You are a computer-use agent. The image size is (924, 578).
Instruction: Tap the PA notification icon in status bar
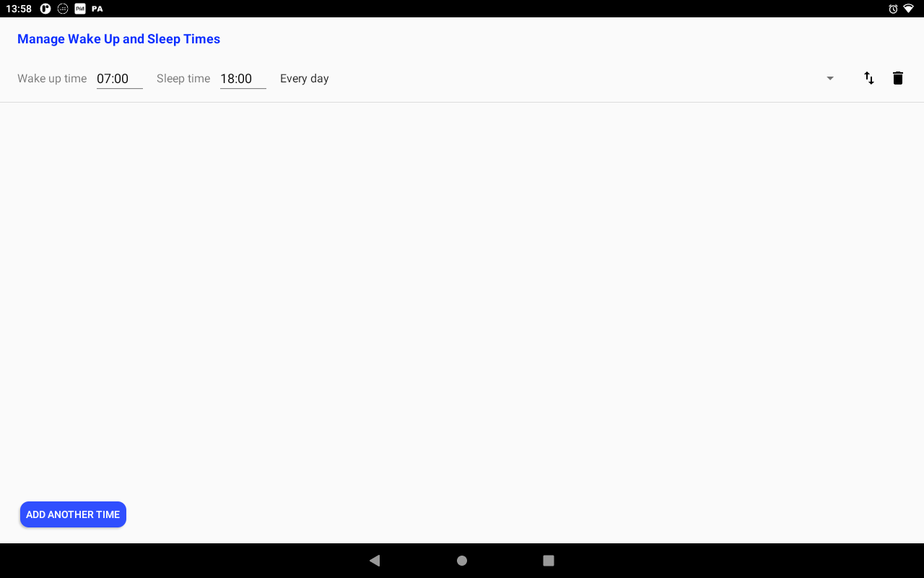(97, 9)
